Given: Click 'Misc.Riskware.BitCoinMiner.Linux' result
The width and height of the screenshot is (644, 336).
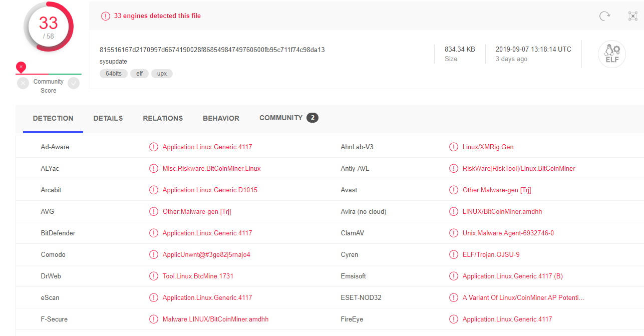Looking at the screenshot, I should point(212,169).
